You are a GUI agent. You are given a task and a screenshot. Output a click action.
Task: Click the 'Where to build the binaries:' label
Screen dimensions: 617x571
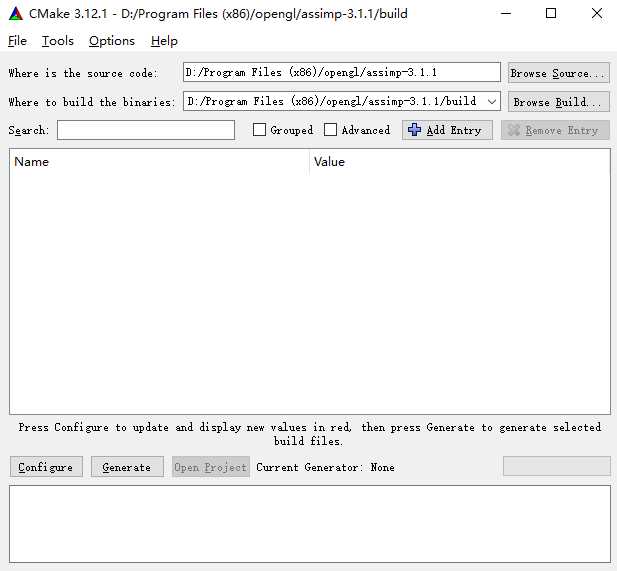pyautogui.click(x=92, y=102)
